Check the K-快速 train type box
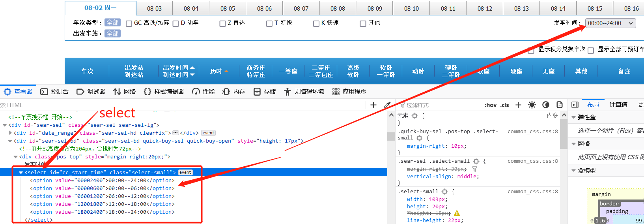Screen dimensions: 644x224 click(316, 24)
